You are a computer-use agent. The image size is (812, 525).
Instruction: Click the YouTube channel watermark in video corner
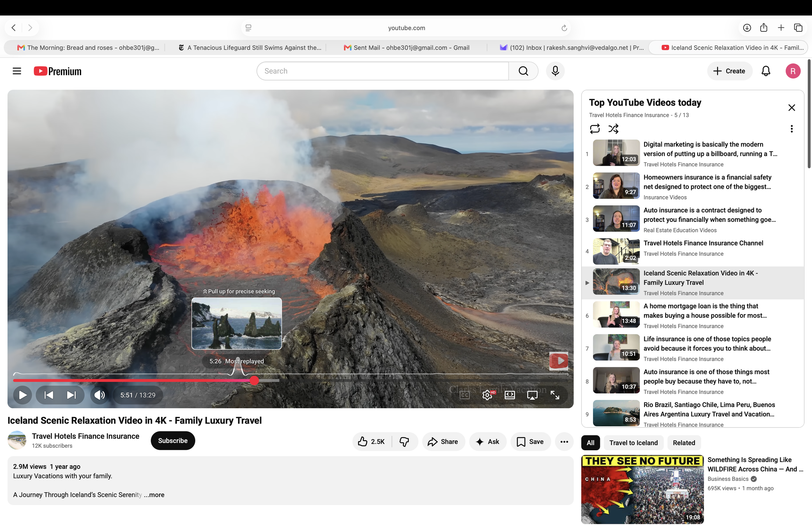[x=558, y=361]
